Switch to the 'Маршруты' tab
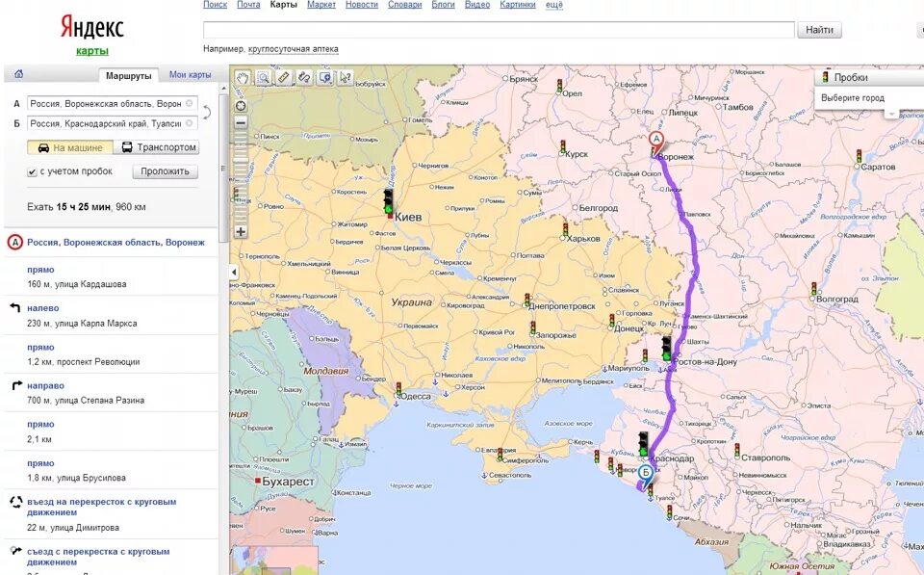The height and width of the screenshot is (575, 924). pyautogui.click(x=128, y=75)
